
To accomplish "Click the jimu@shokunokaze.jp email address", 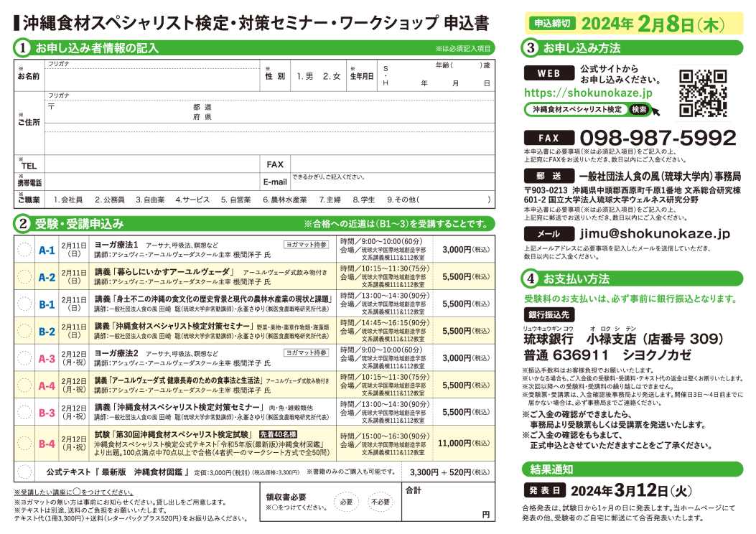I will point(655,234).
